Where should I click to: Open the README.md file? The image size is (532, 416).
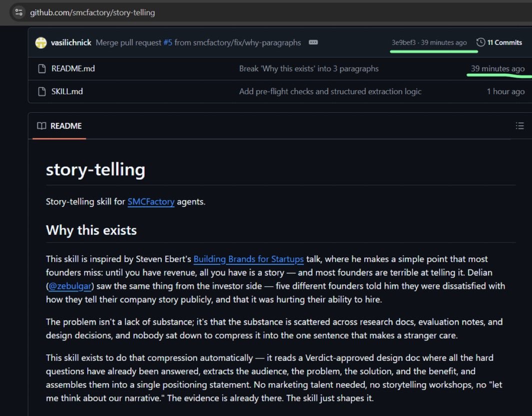[x=73, y=69]
